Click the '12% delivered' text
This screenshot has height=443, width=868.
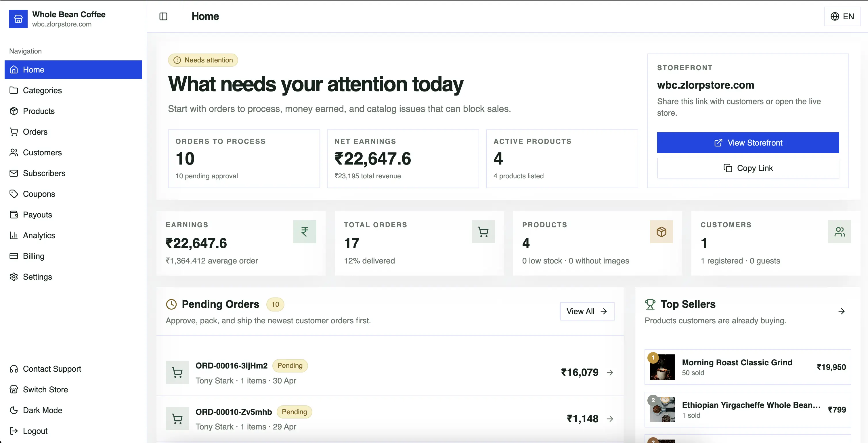[x=369, y=261]
